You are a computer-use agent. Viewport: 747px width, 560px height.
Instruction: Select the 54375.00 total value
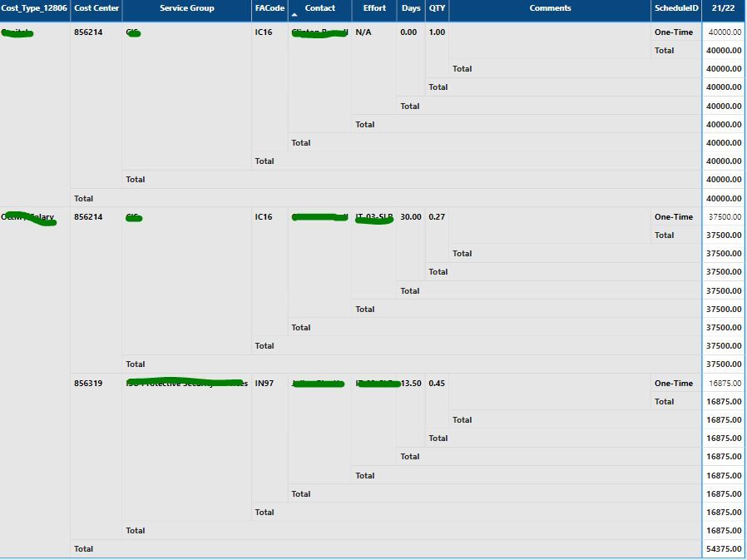(724, 549)
